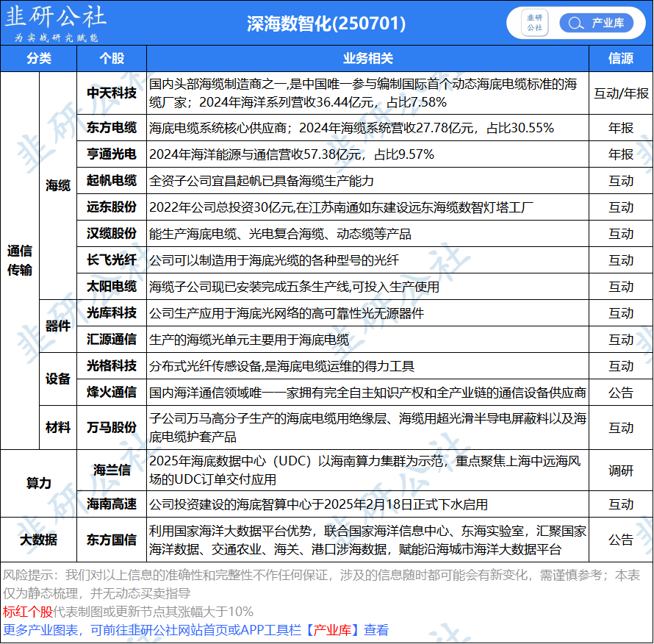Open the 产业库 pill button

(x=607, y=23)
